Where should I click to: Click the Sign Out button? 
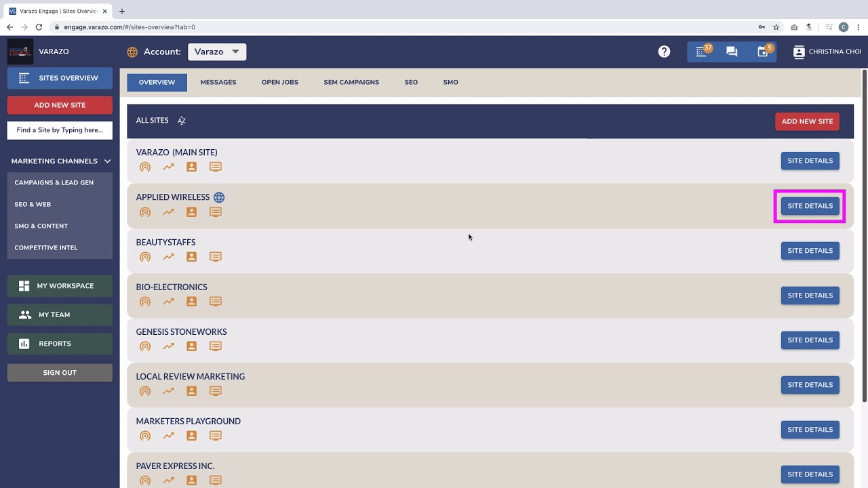pos(60,373)
